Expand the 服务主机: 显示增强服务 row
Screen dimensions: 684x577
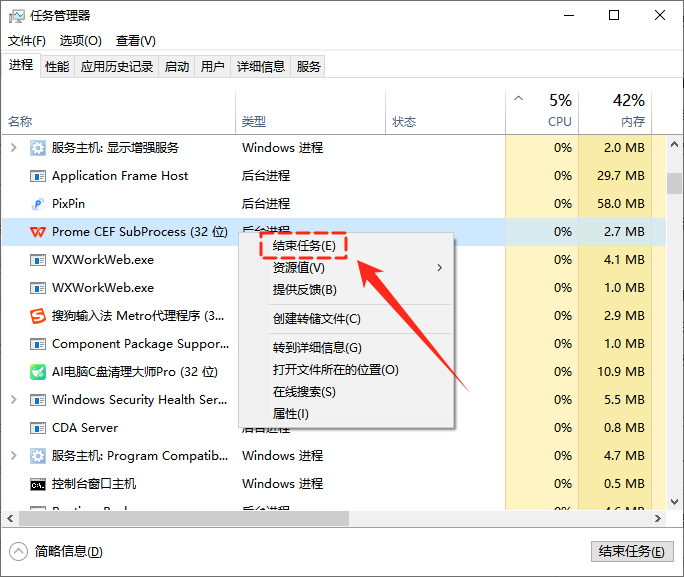[x=14, y=147]
